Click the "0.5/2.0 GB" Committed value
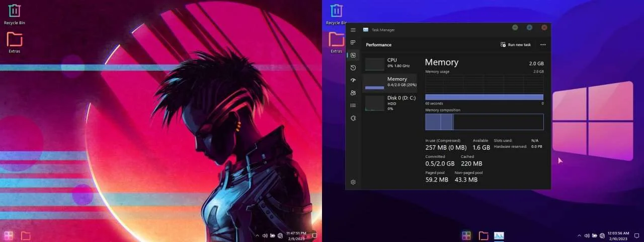The width and height of the screenshot is (644, 242). point(440,164)
